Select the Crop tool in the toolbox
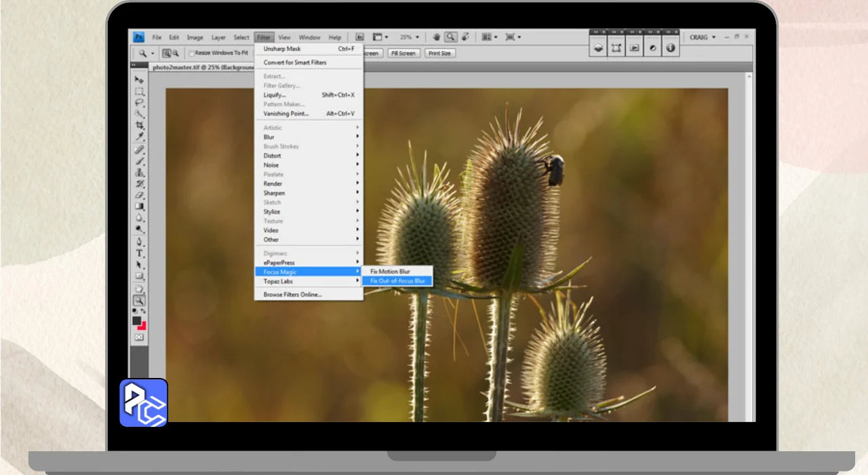 coord(140,126)
